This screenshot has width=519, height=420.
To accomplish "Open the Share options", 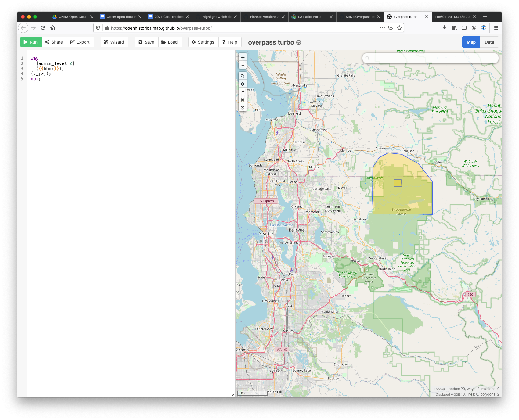I will click(x=54, y=42).
